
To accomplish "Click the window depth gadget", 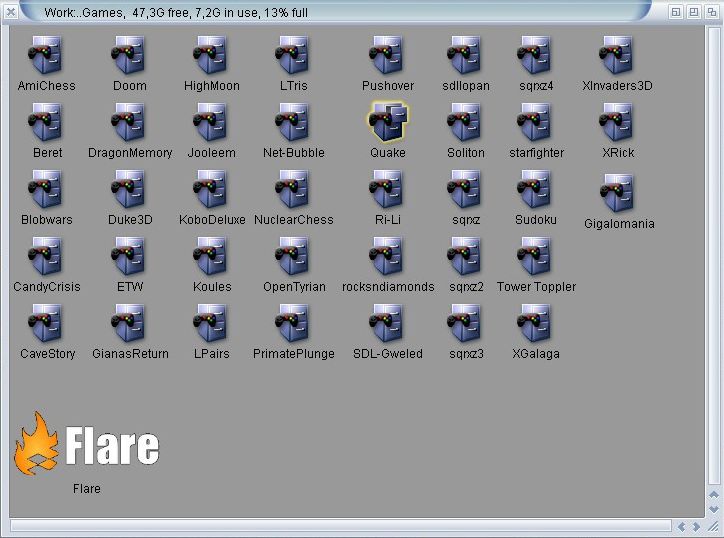I will pos(712,12).
